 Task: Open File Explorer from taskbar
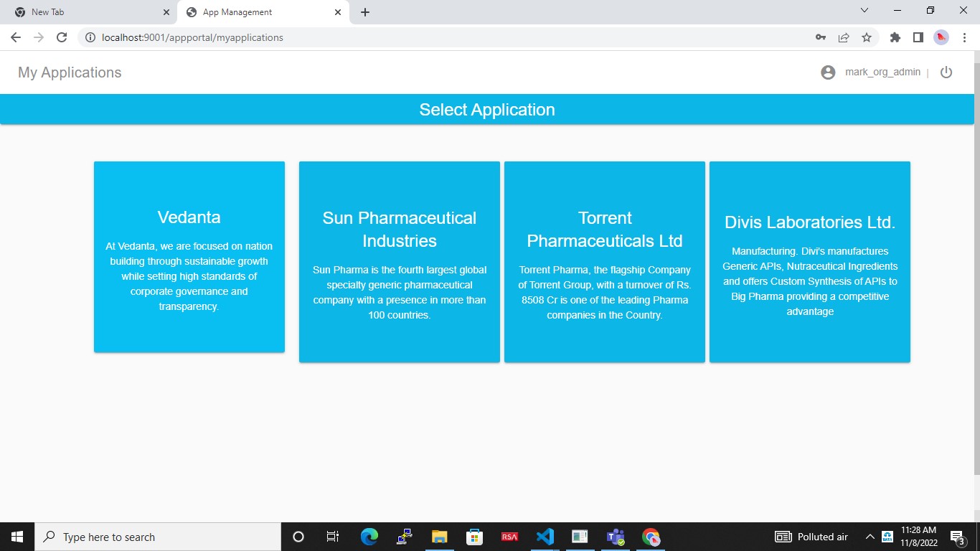click(x=439, y=537)
